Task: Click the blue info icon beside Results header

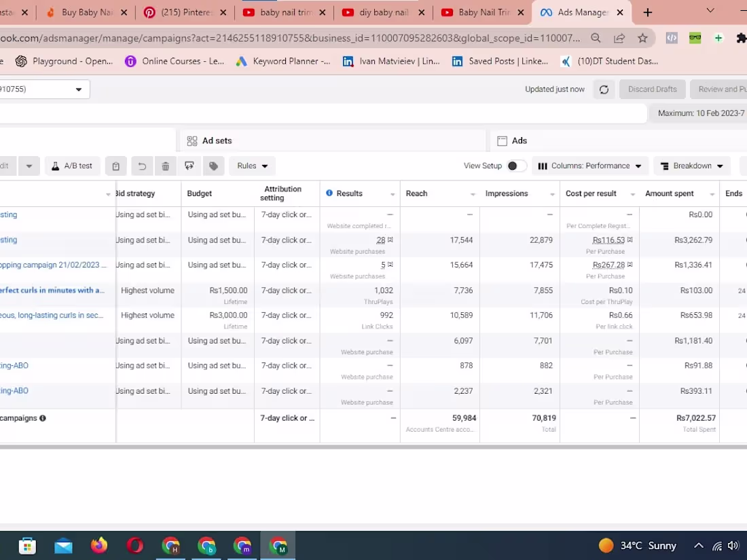Action: pos(329,193)
